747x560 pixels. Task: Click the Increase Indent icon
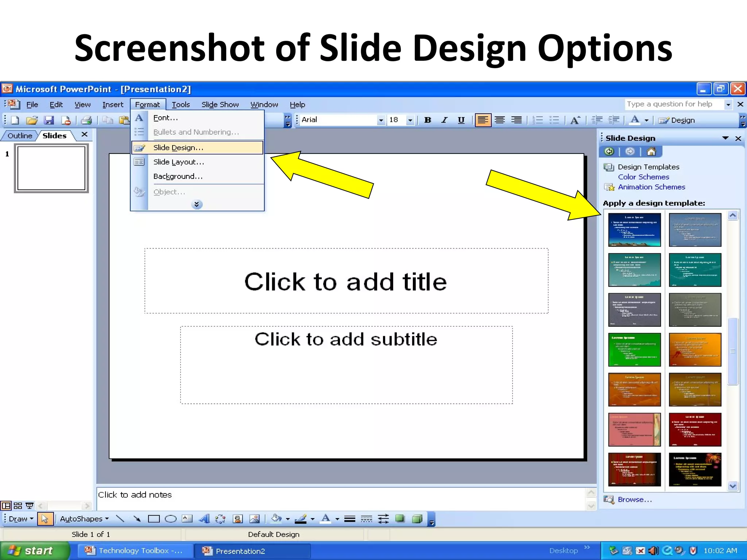pyautogui.click(x=614, y=120)
